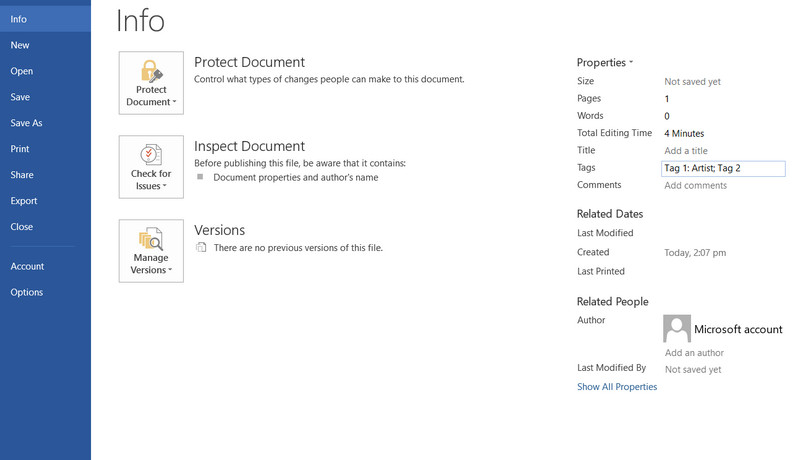Click 'Not saved yet' next to Last Modified By

click(x=693, y=369)
